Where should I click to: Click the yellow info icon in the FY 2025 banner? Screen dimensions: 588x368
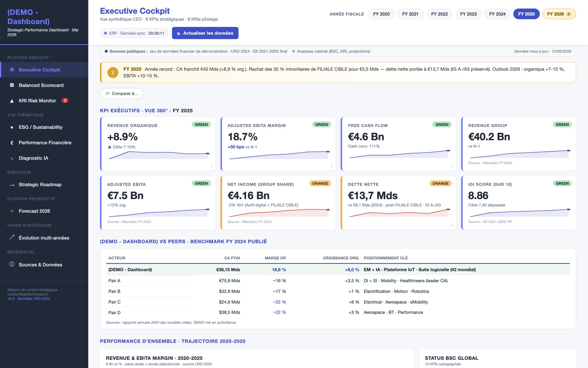(x=113, y=72)
